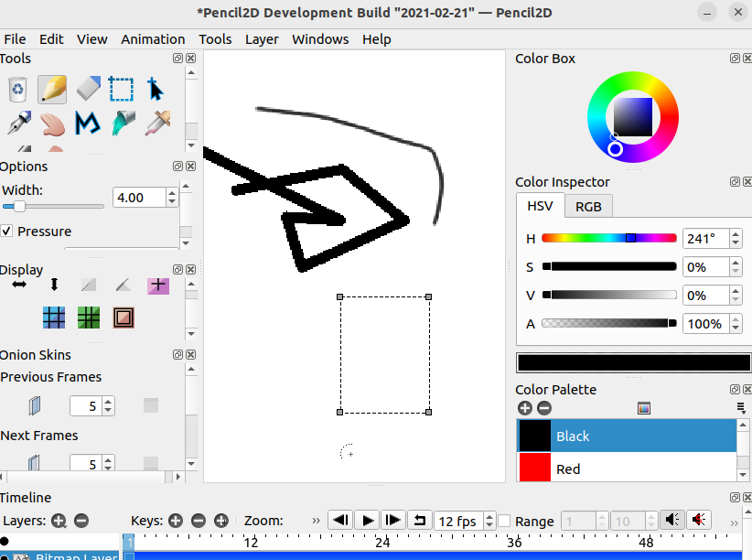This screenshot has width=752, height=560.
Task: Flip the view horizontally in Display panel
Action: click(x=19, y=285)
